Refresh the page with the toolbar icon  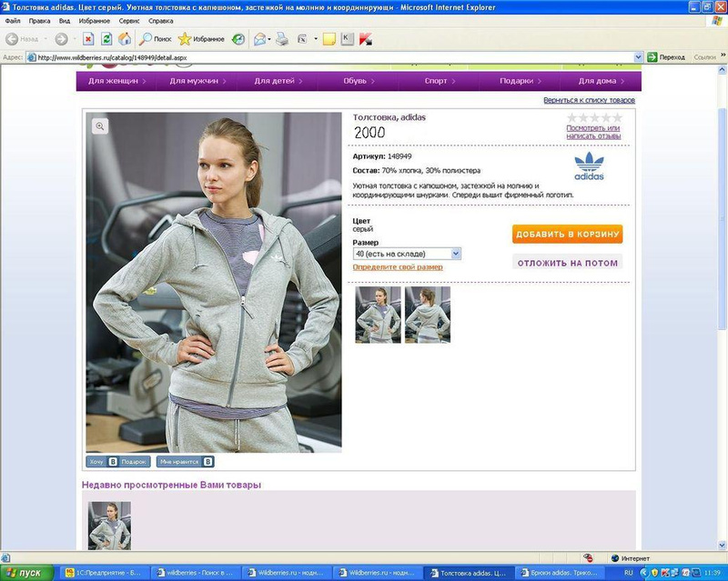click(106, 39)
